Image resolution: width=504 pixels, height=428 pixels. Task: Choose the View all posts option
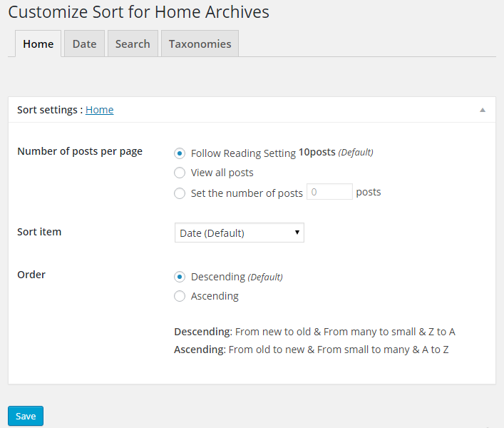tap(180, 173)
